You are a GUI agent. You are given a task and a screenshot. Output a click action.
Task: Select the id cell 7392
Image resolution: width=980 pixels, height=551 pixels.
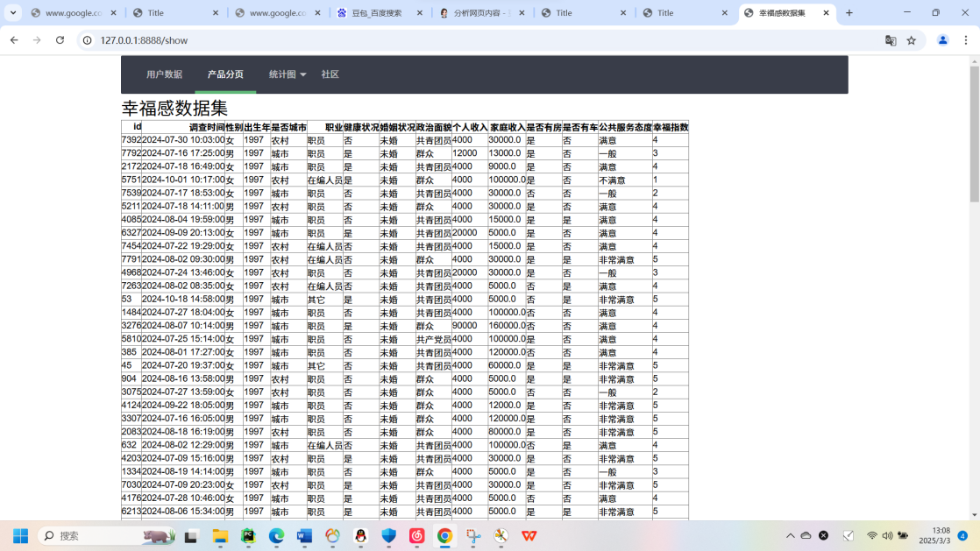coord(131,140)
